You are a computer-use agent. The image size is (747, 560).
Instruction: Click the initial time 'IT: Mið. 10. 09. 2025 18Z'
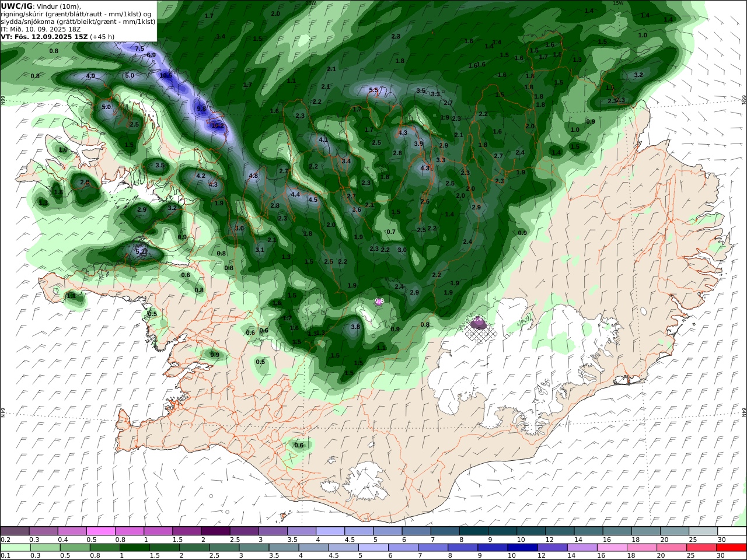click(x=40, y=29)
